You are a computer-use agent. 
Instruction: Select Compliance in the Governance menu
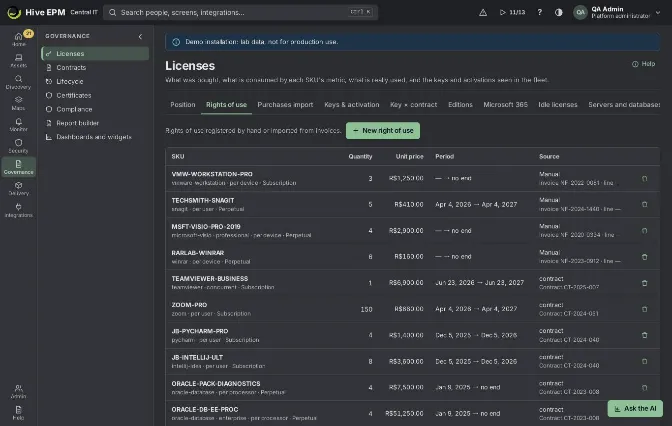click(x=95, y=109)
